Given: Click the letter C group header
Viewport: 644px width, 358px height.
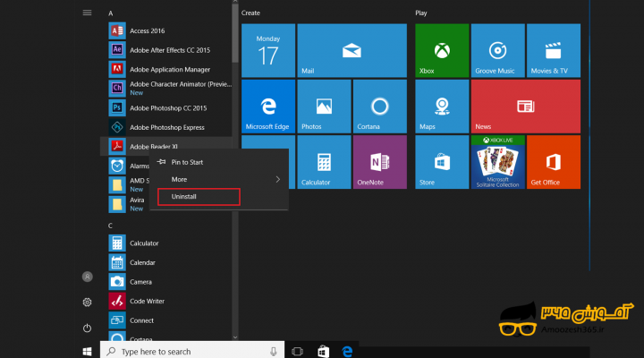Looking at the screenshot, I should pyautogui.click(x=110, y=226).
